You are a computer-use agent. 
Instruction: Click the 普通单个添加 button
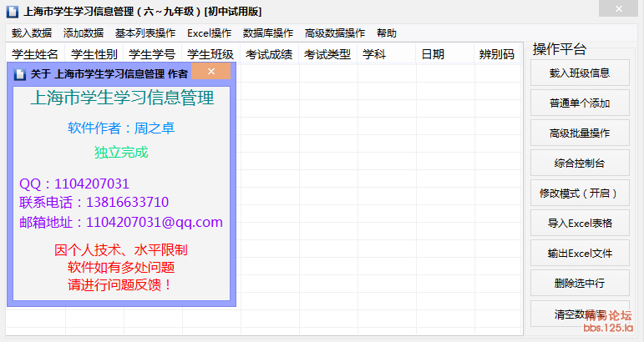pos(580,103)
